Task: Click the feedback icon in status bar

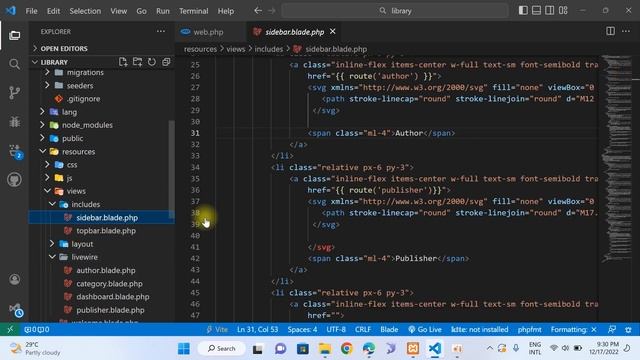Action: pyautogui.click(x=612, y=329)
